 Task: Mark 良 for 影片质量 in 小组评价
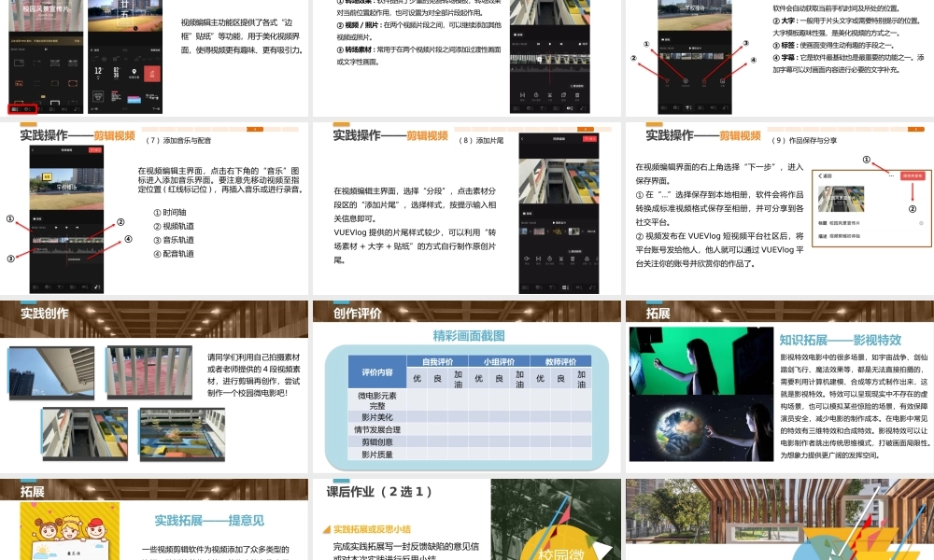point(499,454)
